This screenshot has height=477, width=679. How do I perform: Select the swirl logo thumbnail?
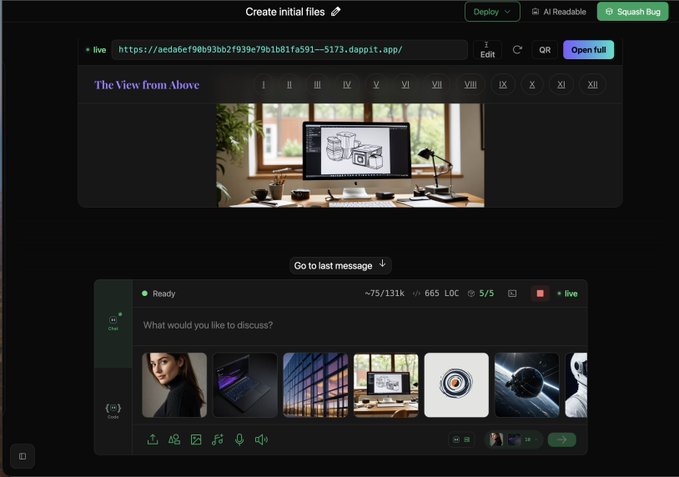click(x=456, y=385)
